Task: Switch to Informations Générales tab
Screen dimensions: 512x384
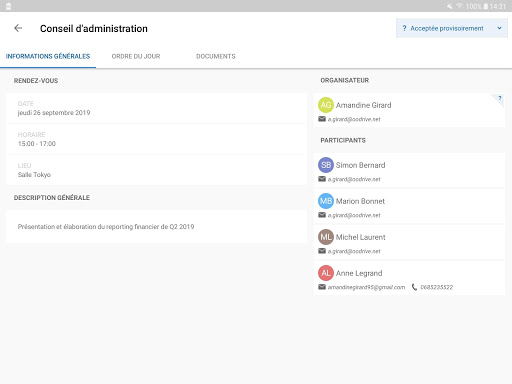Action: [x=48, y=56]
